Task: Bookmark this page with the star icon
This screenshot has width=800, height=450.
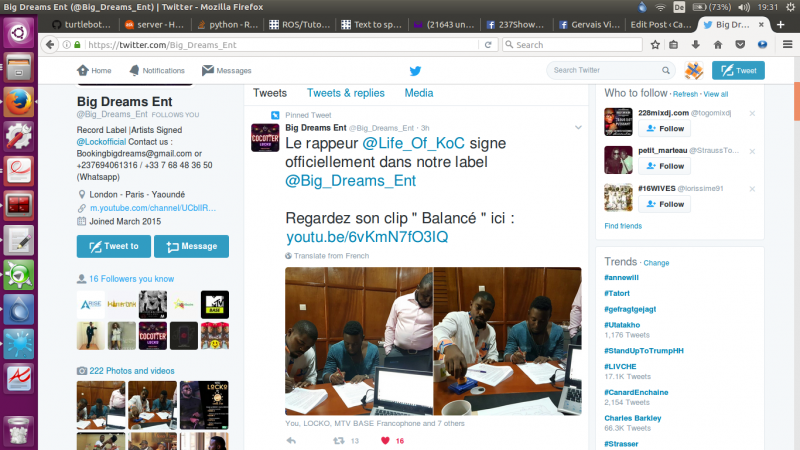Action: pos(655,44)
